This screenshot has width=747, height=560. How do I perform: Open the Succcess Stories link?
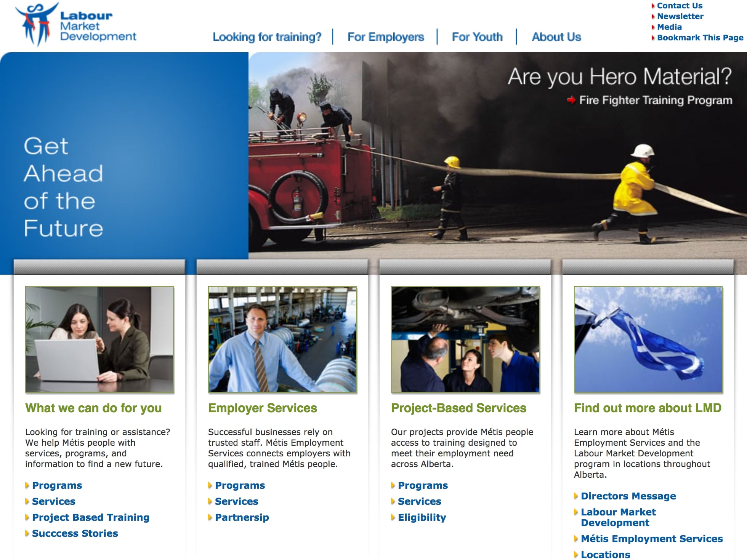(x=75, y=533)
